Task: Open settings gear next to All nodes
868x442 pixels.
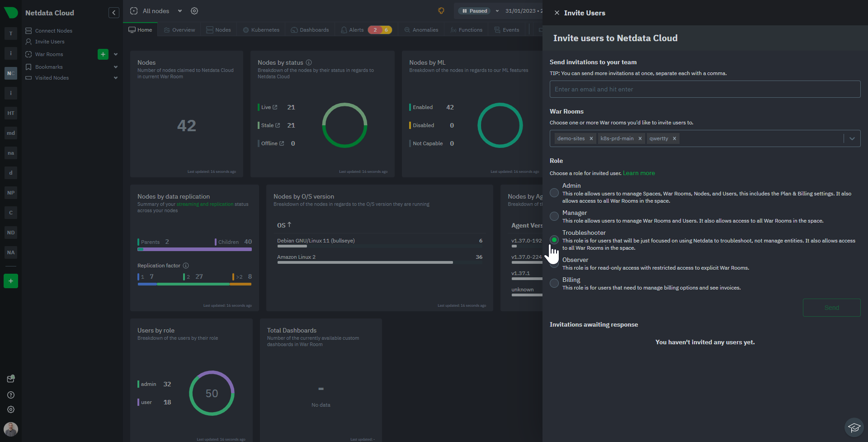Action: pos(194,11)
